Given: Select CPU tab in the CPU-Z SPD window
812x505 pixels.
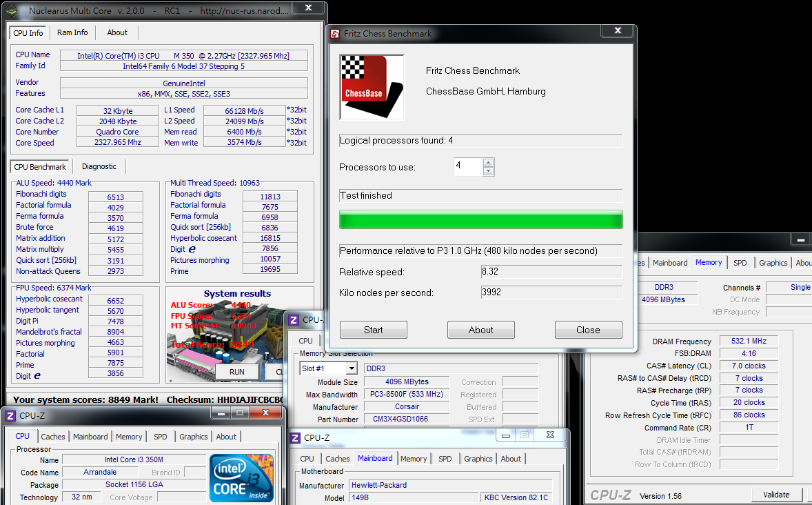Looking at the screenshot, I should coord(305,341).
